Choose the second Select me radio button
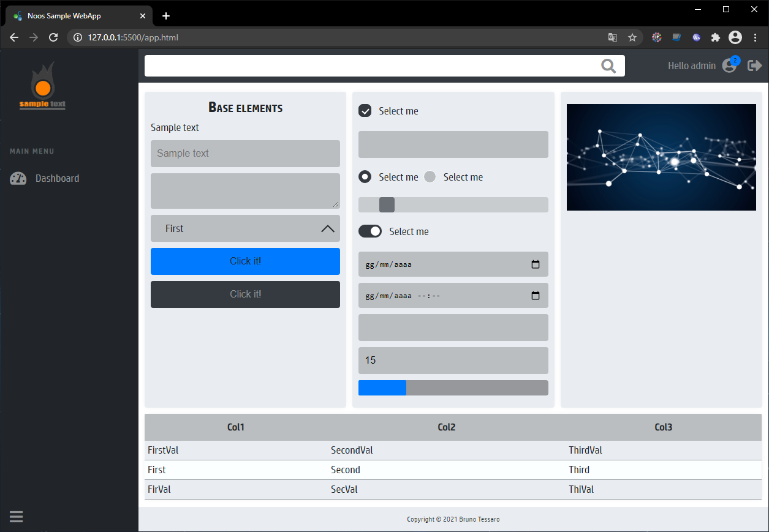The width and height of the screenshot is (769, 532). pos(430,177)
